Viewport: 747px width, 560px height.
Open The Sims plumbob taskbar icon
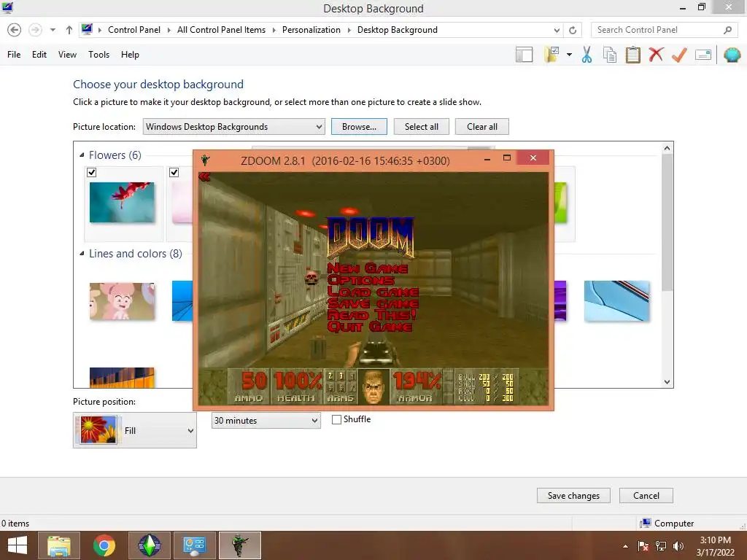click(x=149, y=545)
